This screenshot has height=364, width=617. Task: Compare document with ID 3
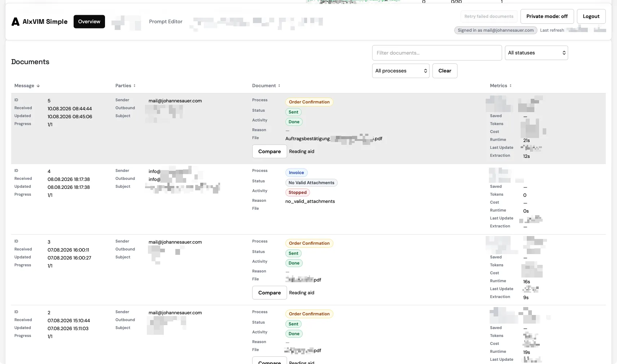(x=270, y=293)
